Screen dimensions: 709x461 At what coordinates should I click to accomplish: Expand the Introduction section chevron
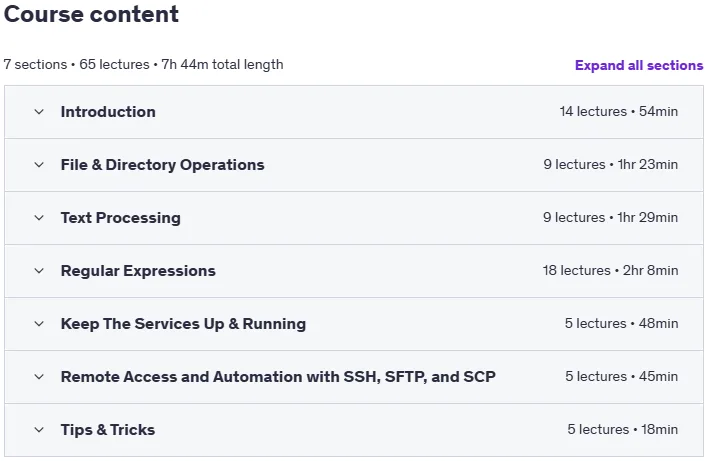coord(39,112)
